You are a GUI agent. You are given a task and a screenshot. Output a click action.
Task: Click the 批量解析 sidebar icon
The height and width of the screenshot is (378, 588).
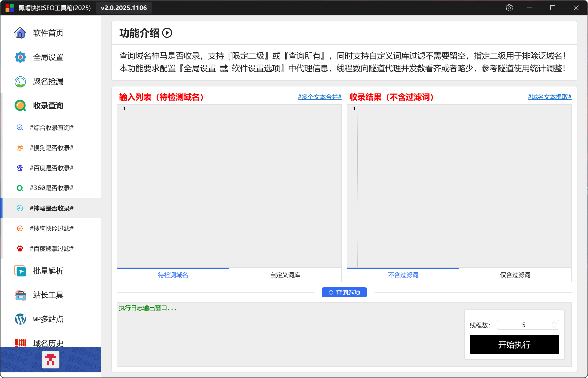click(x=20, y=271)
